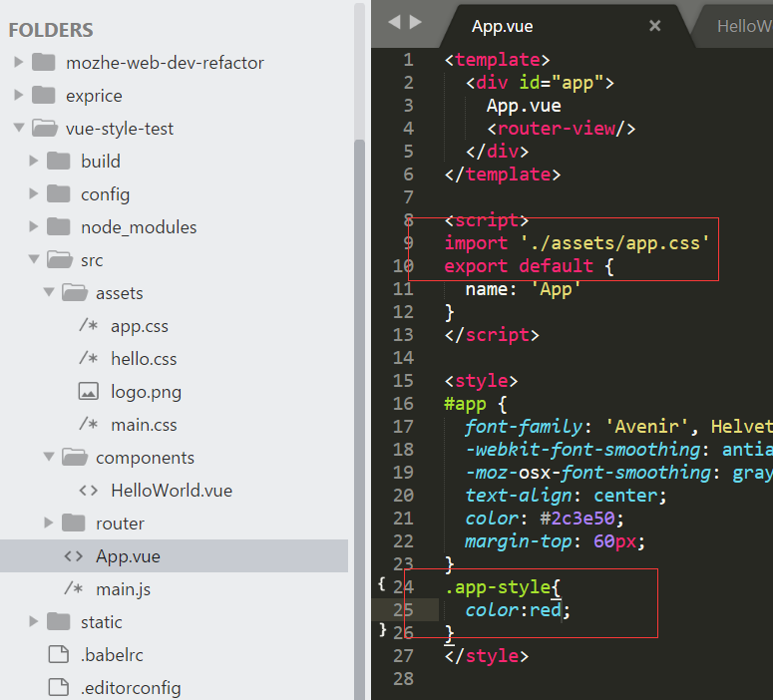Click the hello.css file type icon

tap(89, 358)
